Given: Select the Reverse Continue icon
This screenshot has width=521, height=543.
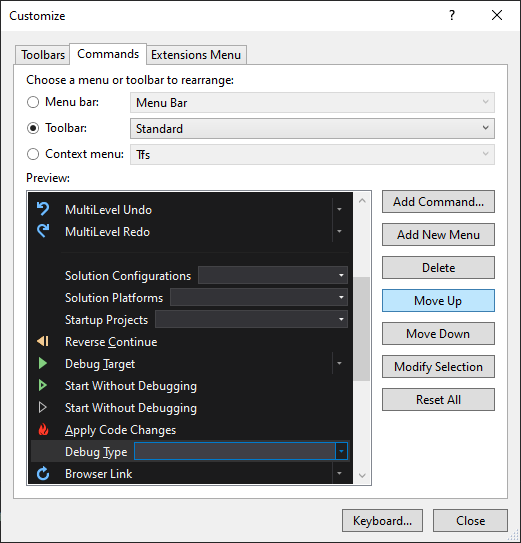Looking at the screenshot, I should coord(43,341).
